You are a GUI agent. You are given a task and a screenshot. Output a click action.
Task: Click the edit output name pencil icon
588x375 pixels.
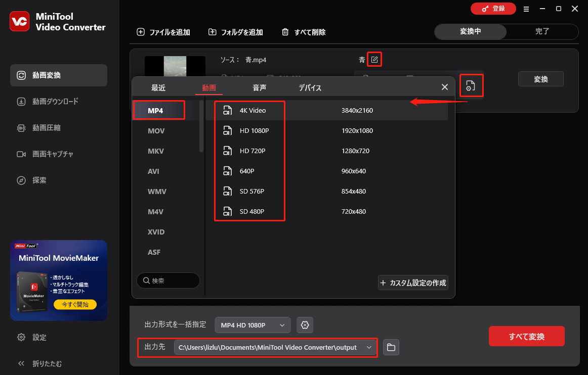[x=374, y=59]
